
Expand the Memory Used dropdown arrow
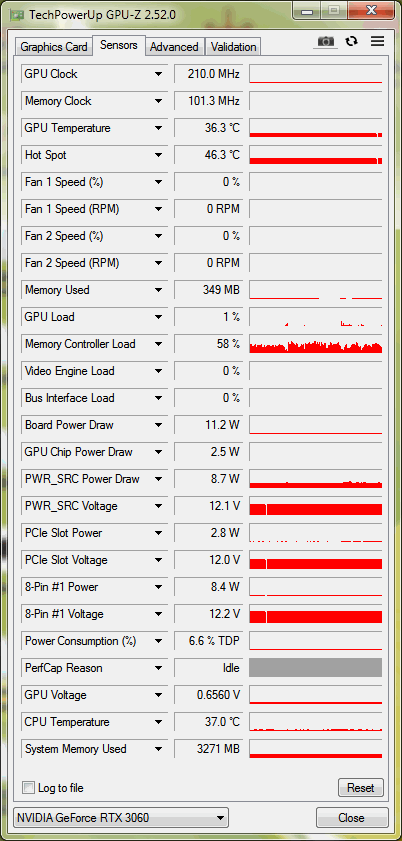158,290
